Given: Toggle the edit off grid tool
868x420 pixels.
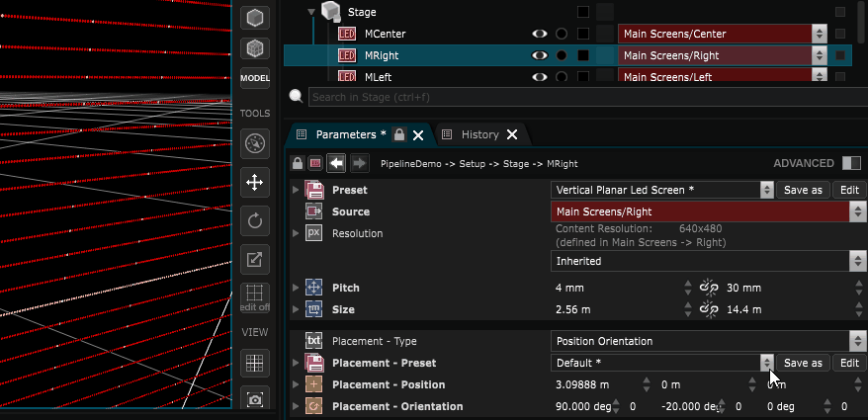Looking at the screenshot, I should (x=255, y=298).
